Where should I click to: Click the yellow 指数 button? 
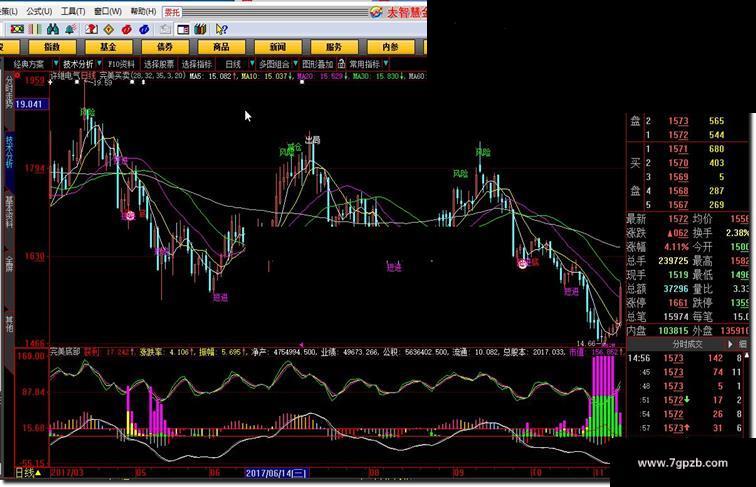pyautogui.click(x=52, y=47)
